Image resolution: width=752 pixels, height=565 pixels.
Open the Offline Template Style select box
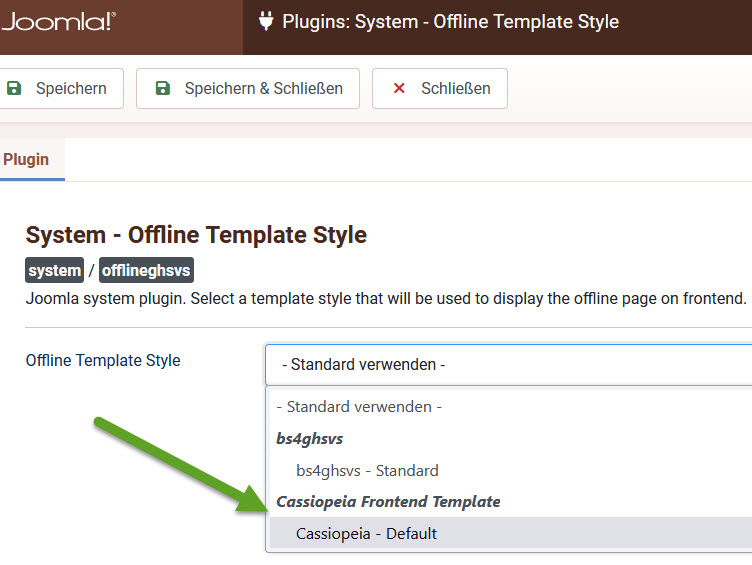508,365
